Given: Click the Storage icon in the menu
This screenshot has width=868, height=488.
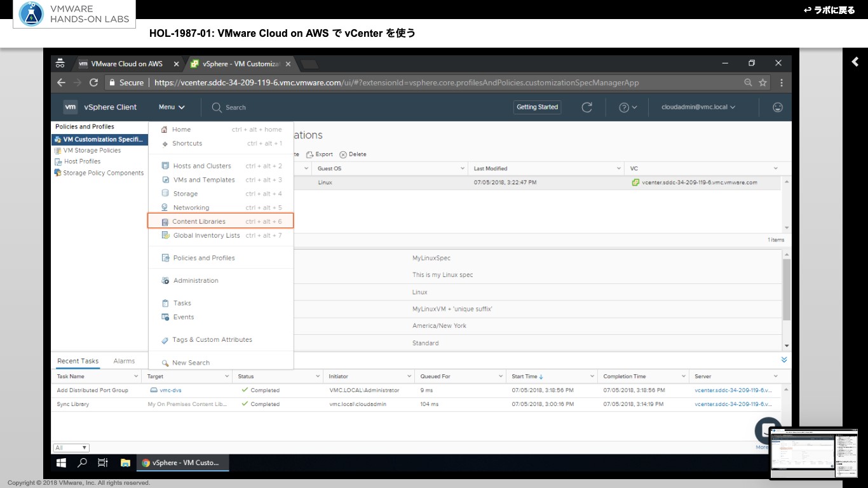Looking at the screenshot, I should (x=165, y=193).
